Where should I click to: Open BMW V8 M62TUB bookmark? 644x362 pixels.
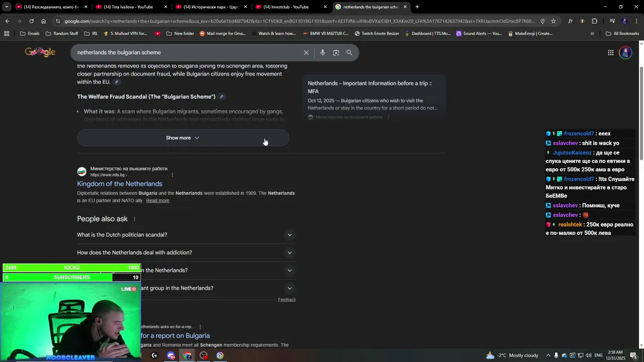pyautogui.click(x=326, y=34)
